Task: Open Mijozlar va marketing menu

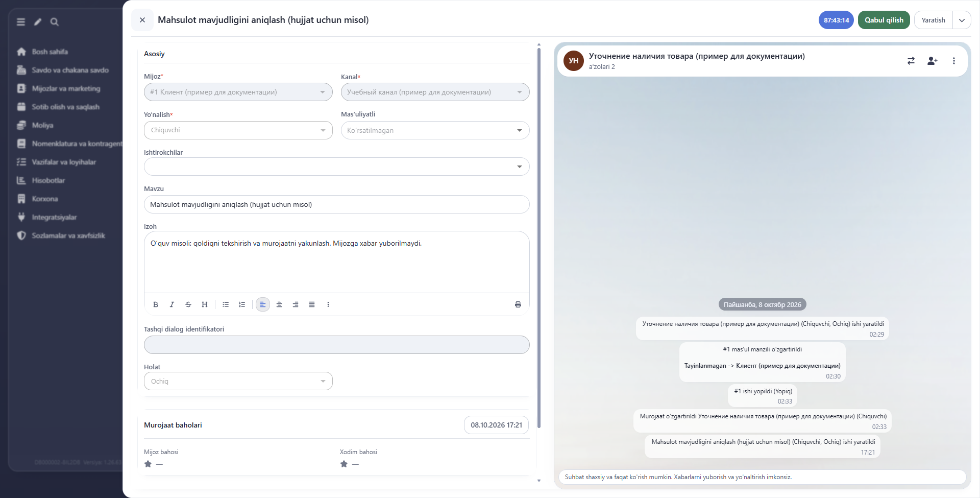Action: pos(66,88)
